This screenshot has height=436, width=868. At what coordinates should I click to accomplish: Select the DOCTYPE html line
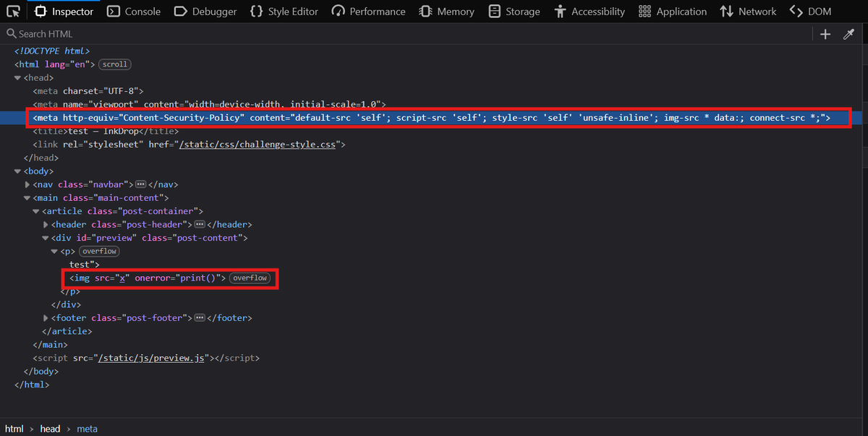point(51,51)
